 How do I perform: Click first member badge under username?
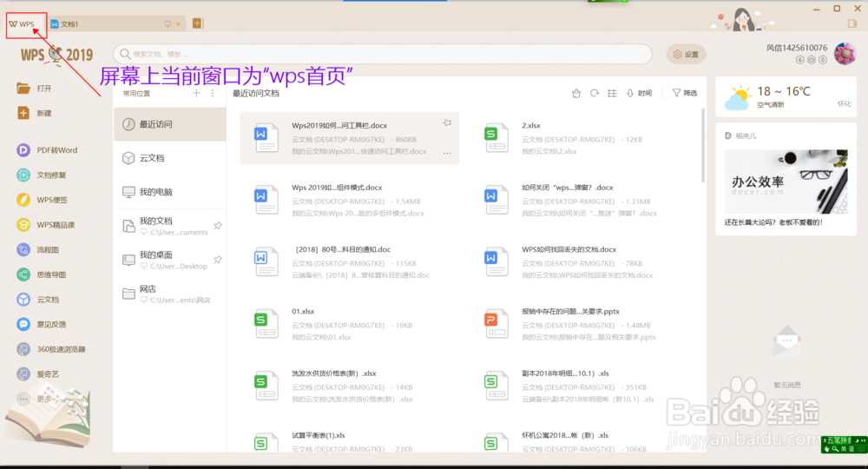tap(800, 60)
